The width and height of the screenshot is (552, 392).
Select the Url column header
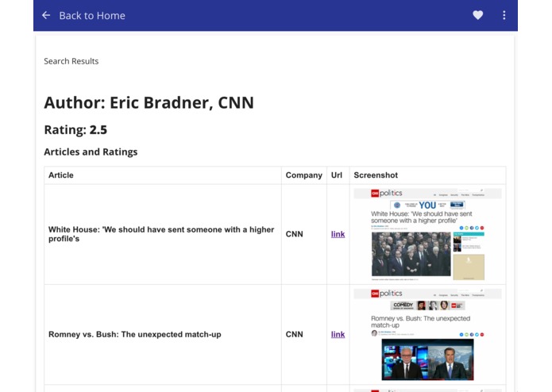(x=337, y=175)
